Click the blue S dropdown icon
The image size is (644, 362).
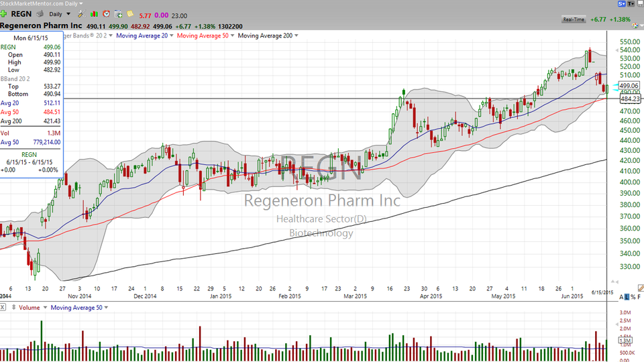point(622,4)
